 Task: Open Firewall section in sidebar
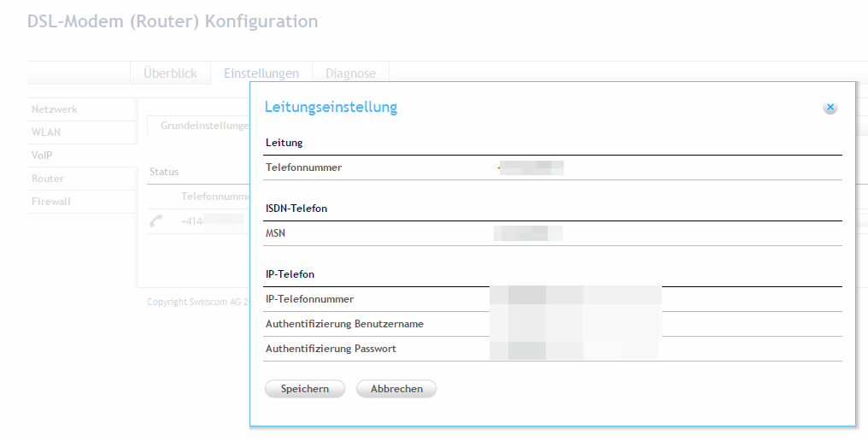(51, 202)
